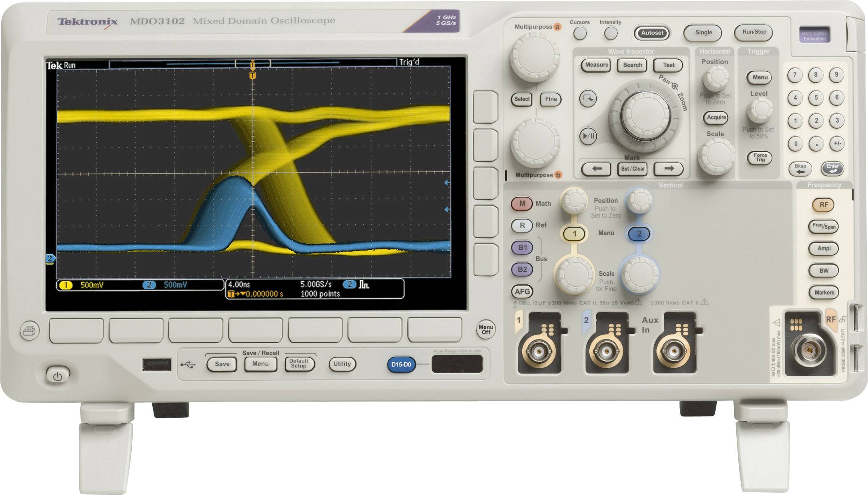
Task: Open the Trigger Menu
Action: pos(760,77)
